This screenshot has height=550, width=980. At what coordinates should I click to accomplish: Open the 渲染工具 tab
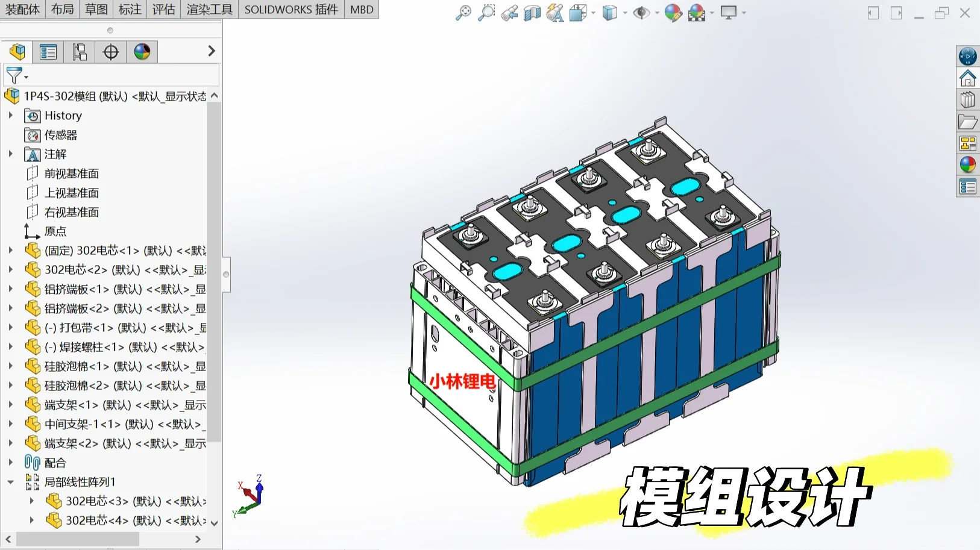[x=209, y=10]
